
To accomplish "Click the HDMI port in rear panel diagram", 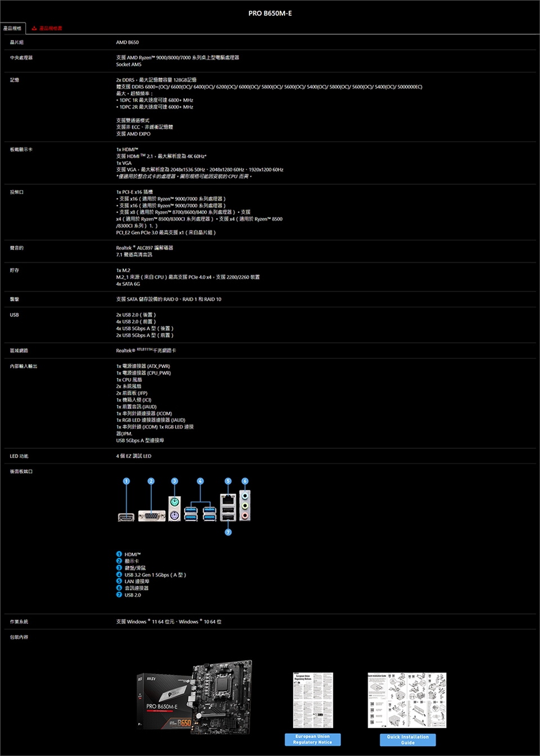I will (x=126, y=517).
